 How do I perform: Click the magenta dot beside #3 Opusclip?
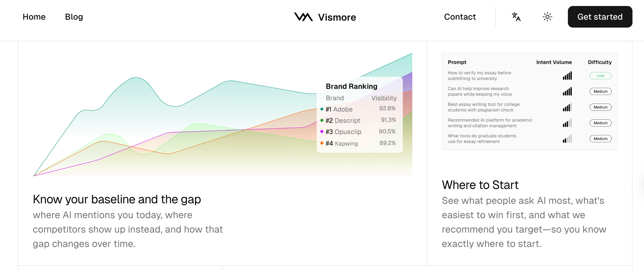[x=322, y=132]
